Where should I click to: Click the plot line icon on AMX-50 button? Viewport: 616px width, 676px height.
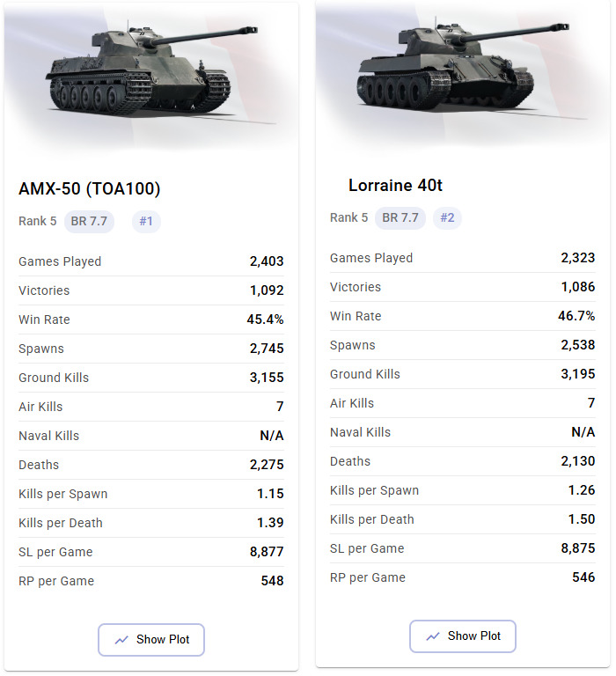coord(121,640)
